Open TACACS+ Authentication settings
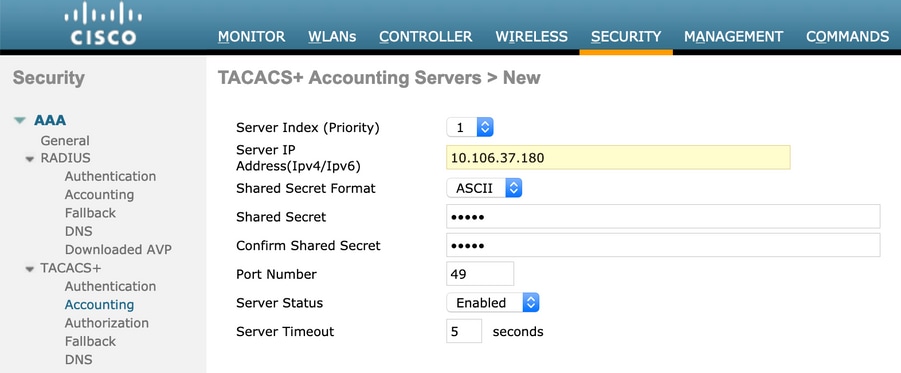The image size is (901, 373). [110, 286]
